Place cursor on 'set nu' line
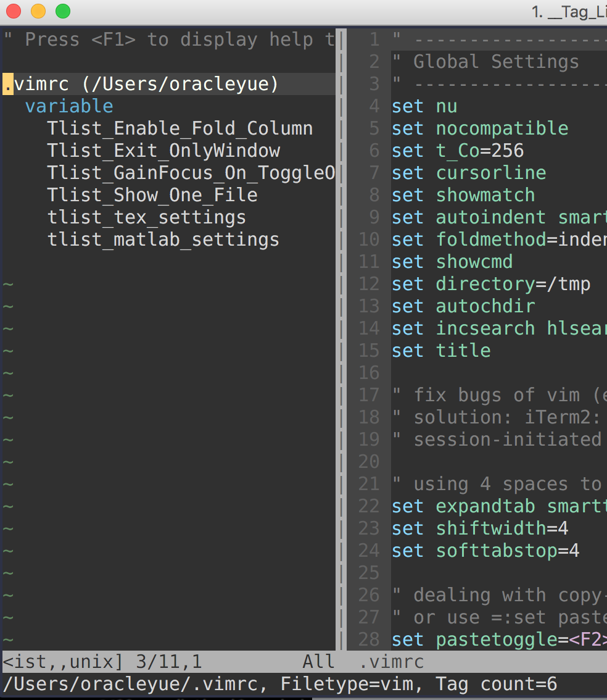 tap(424, 106)
